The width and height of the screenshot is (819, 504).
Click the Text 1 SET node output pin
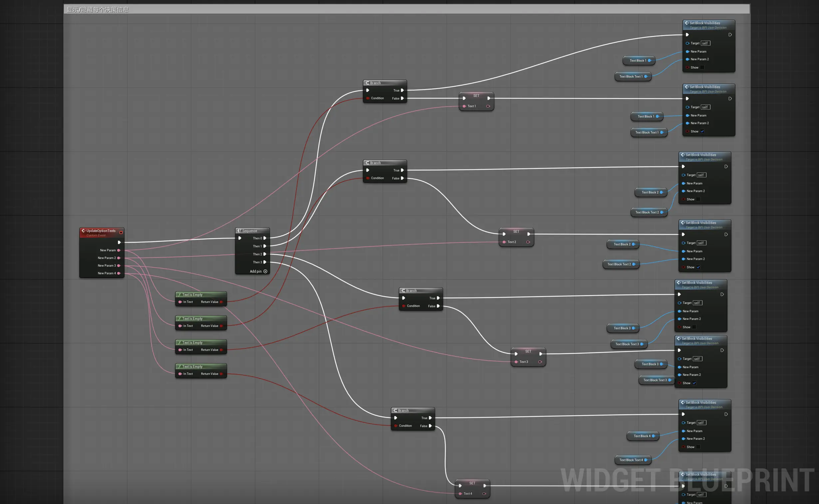[488, 106]
